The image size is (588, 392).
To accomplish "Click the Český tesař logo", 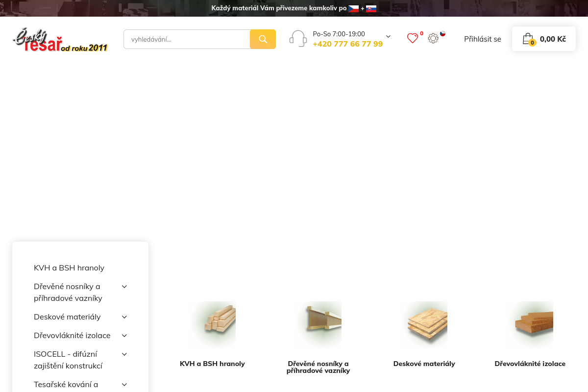I will pos(60,40).
